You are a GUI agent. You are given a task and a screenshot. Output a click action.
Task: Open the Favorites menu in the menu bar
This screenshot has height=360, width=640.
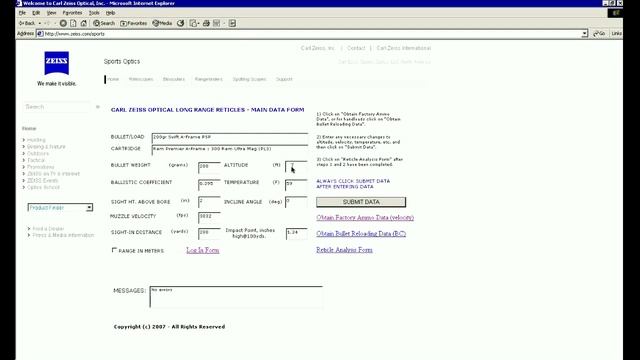pyautogui.click(x=72, y=13)
